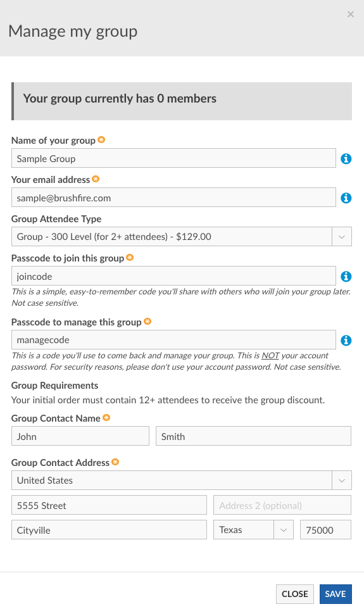Dismiss dialog with the X icon
The image size is (364, 616).
[x=351, y=15]
